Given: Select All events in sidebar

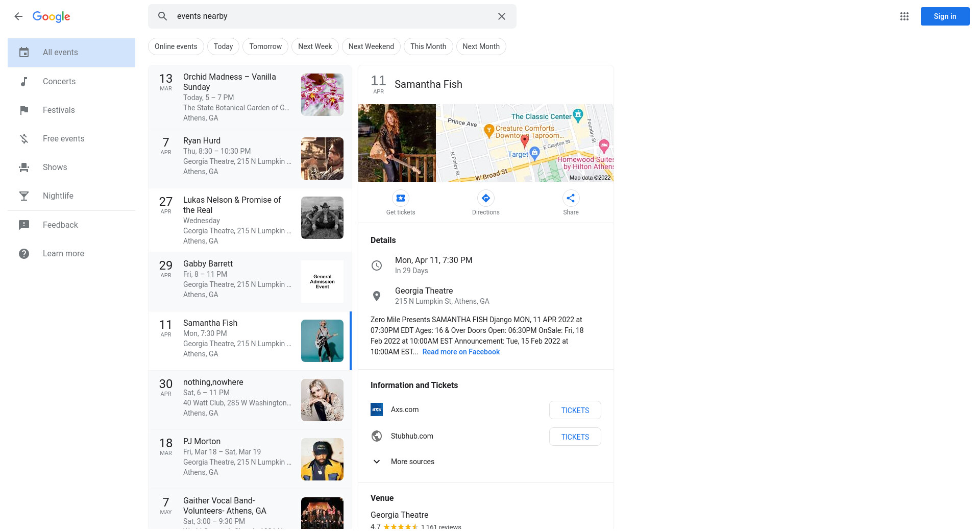Looking at the screenshot, I should click(x=71, y=53).
